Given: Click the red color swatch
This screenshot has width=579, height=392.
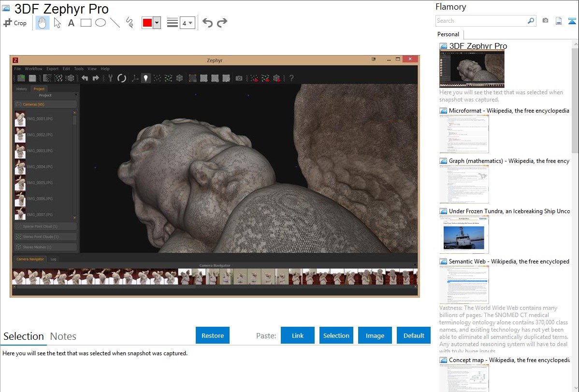Looking at the screenshot, I should pyautogui.click(x=147, y=23).
